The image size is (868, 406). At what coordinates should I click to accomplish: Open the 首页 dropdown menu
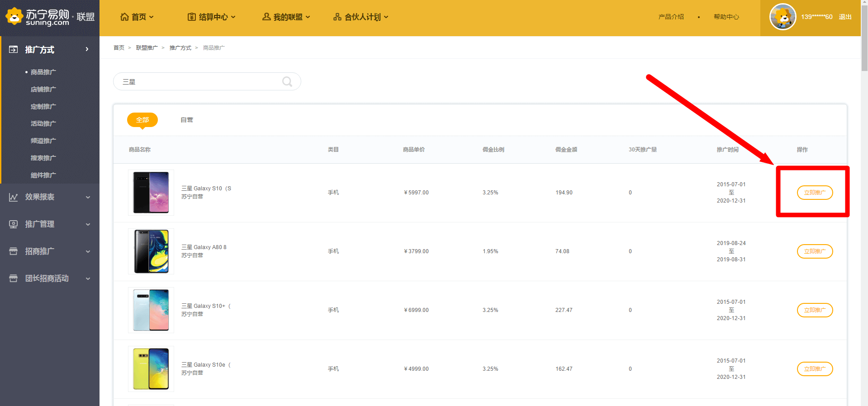click(x=137, y=17)
